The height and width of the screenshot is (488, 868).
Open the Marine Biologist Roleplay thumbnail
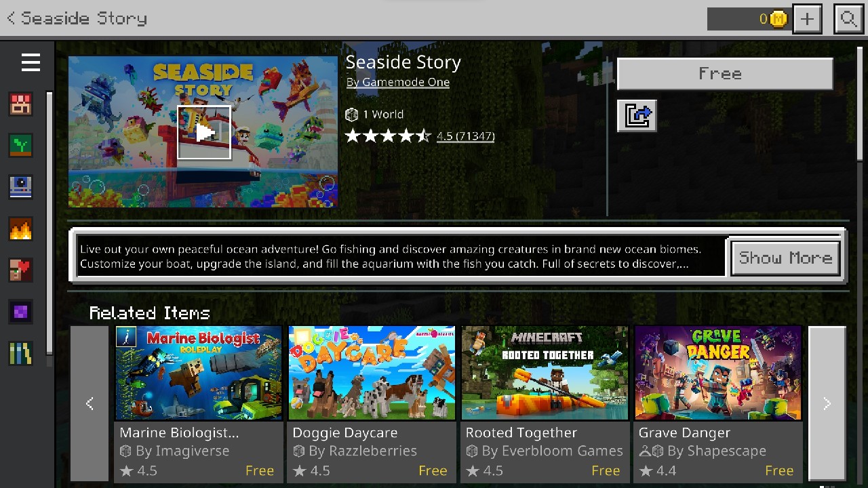(x=199, y=373)
